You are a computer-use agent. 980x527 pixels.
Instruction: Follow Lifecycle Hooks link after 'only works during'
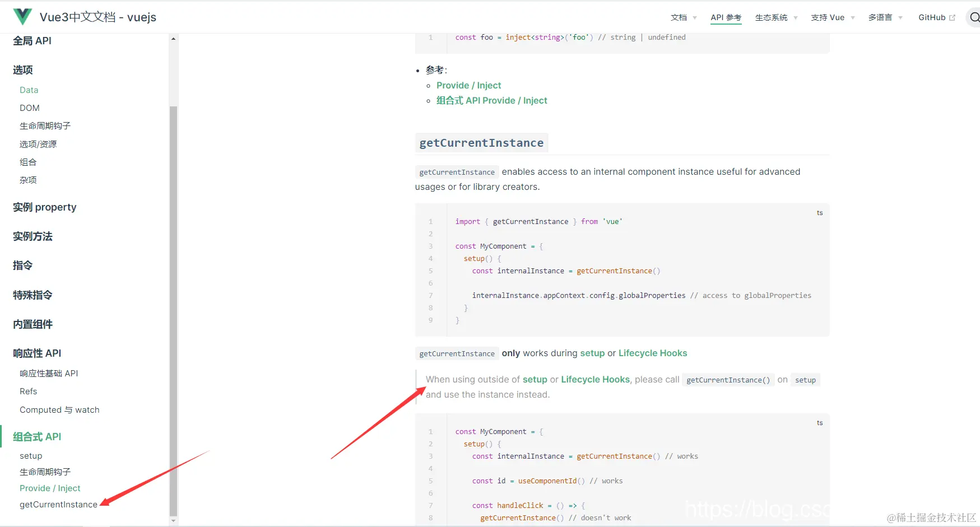pyautogui.click(x=653, y=353)
